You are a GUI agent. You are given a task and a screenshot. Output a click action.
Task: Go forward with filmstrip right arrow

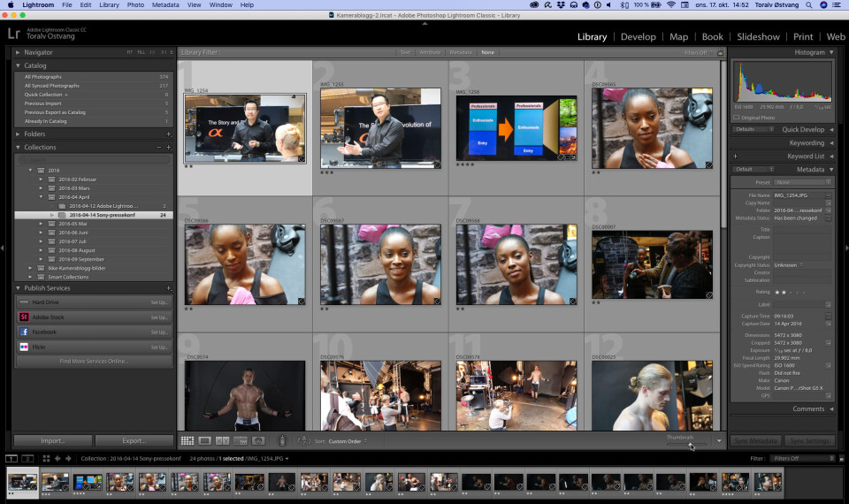pos(68,459)
